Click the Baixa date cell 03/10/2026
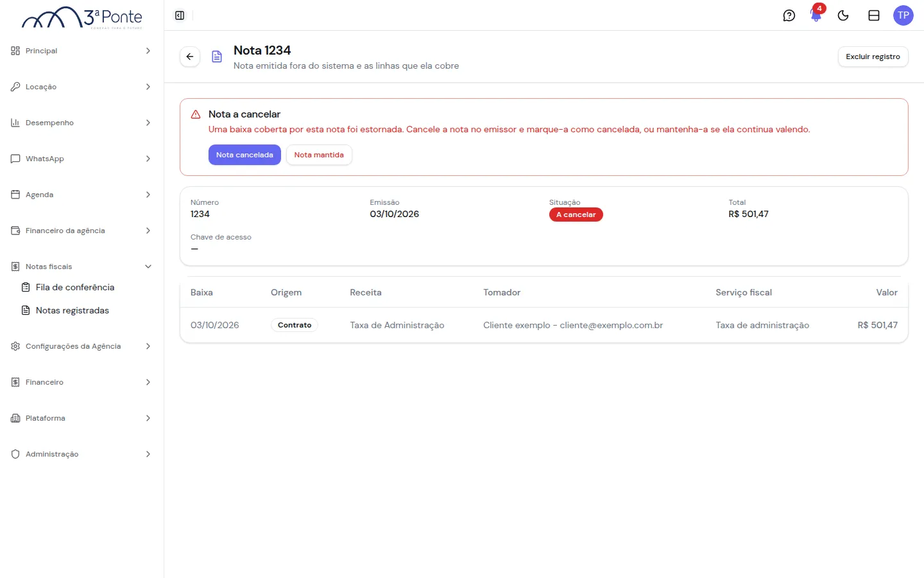Image resolution: width=924 pixels, height=578 pixels. pos(214,325)
